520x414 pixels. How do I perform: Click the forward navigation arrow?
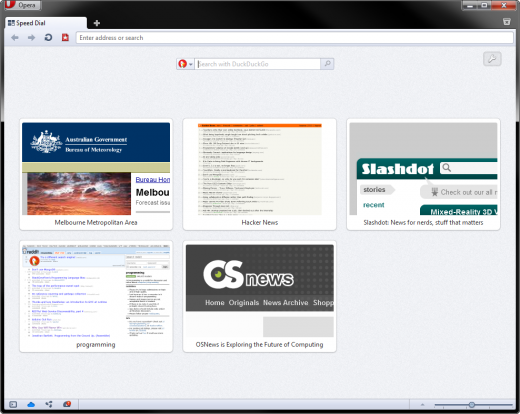[x=31, y=38]
